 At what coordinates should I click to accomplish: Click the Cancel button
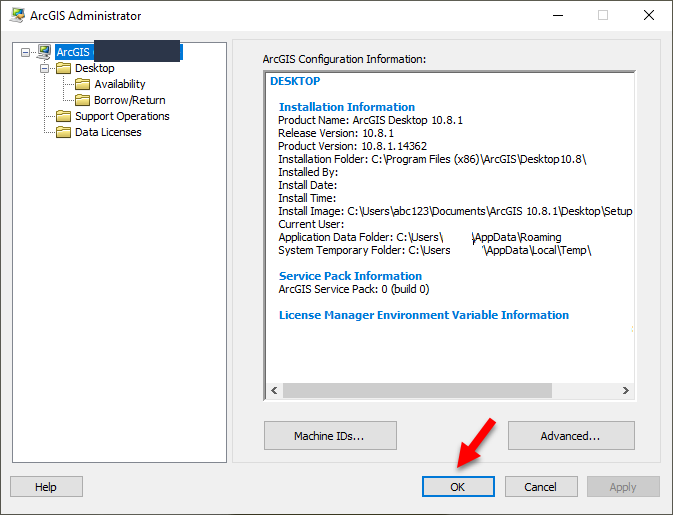[541, 487]
